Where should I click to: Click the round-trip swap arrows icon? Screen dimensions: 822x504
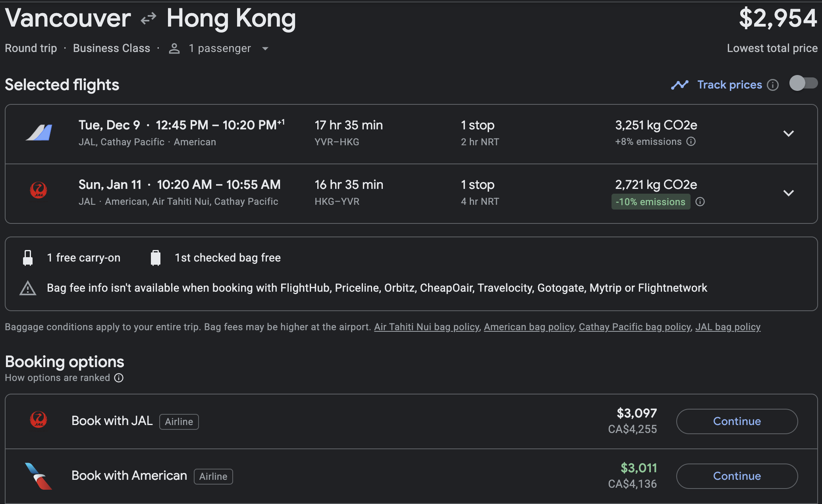coord(149,18)
